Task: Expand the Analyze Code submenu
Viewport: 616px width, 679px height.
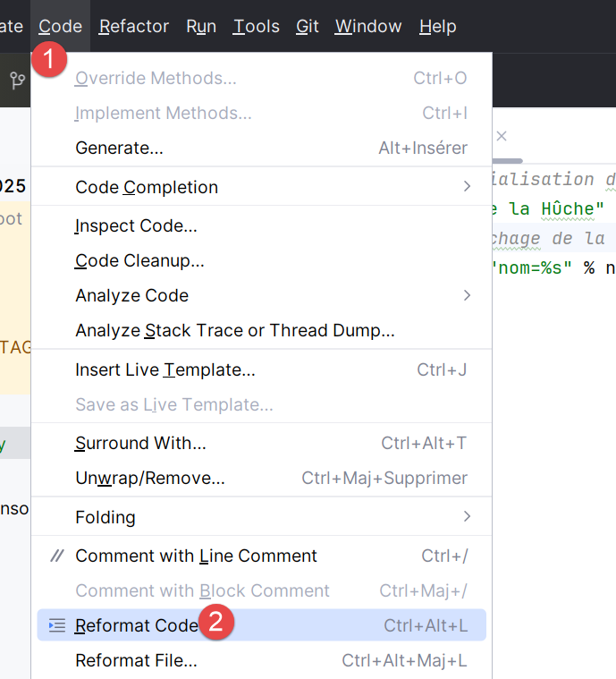Action: (467, 295)
